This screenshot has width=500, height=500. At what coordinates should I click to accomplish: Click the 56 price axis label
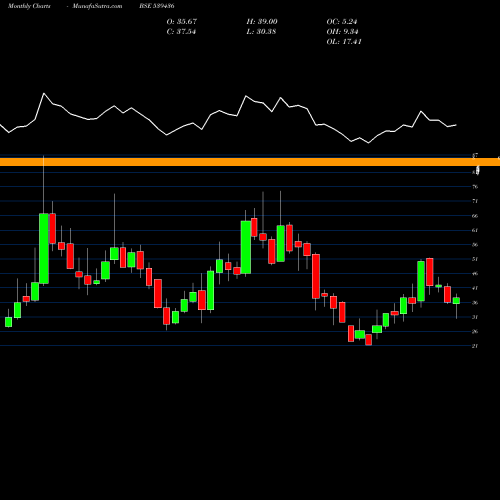pos(475,245)
